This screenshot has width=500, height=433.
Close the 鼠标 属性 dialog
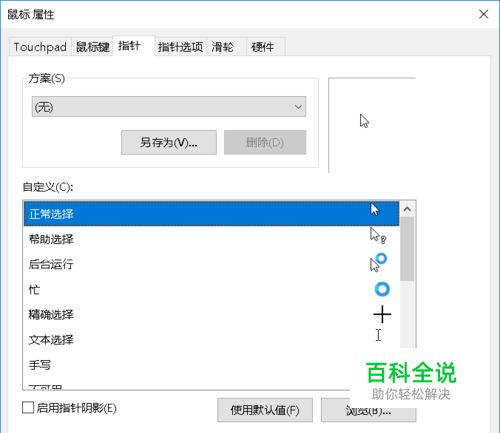483,14
